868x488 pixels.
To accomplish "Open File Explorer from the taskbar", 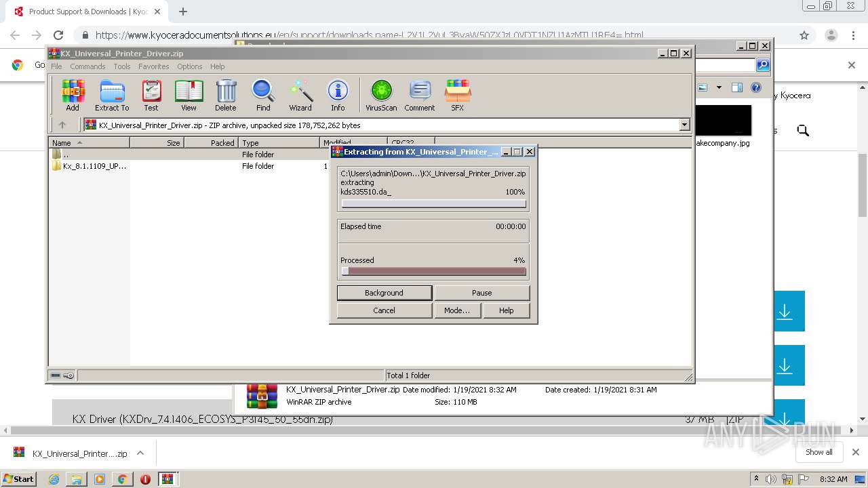I will [x=77, y=479].
